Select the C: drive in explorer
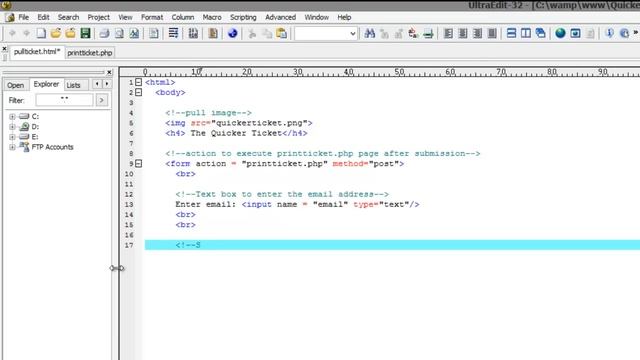The height and width of the screenshot is (360, 640). 35,117
